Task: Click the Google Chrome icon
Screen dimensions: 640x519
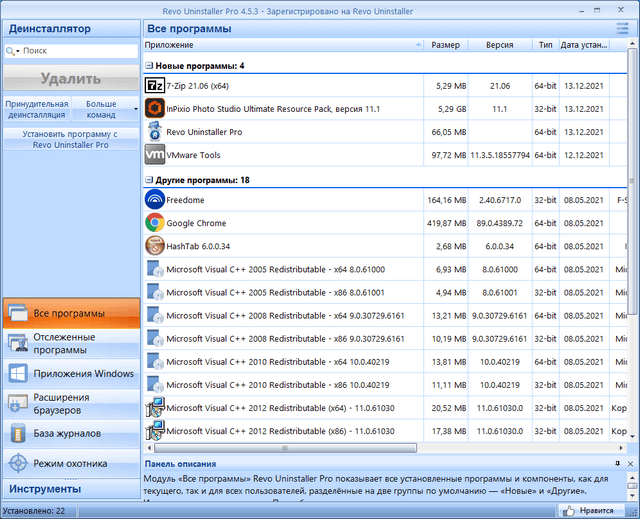Action: tap(155, 223)
